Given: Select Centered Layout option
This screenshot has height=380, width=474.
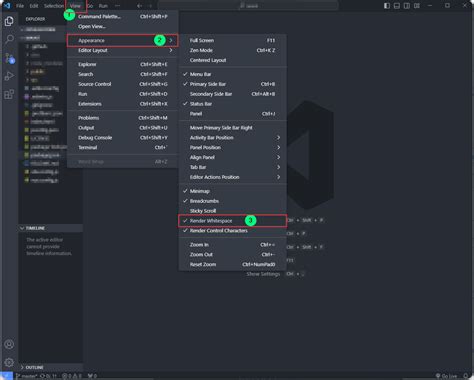Looking at the screenshot, I should pos(232,60).
